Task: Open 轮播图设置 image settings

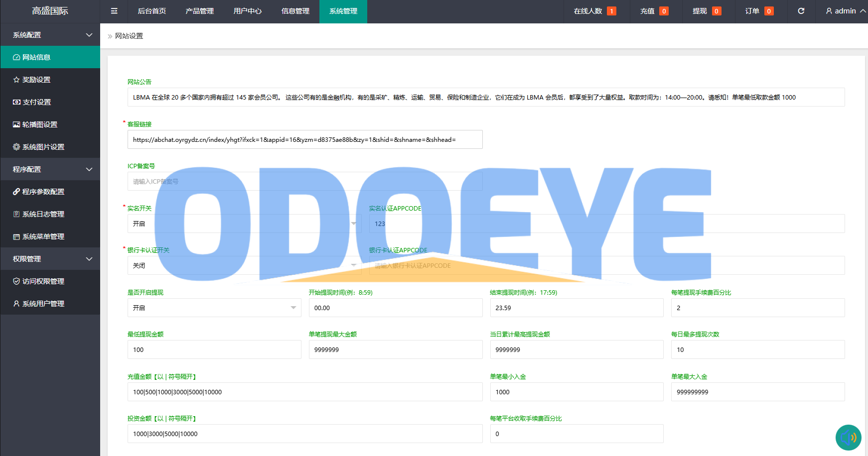Action: (x=40, y=124)
